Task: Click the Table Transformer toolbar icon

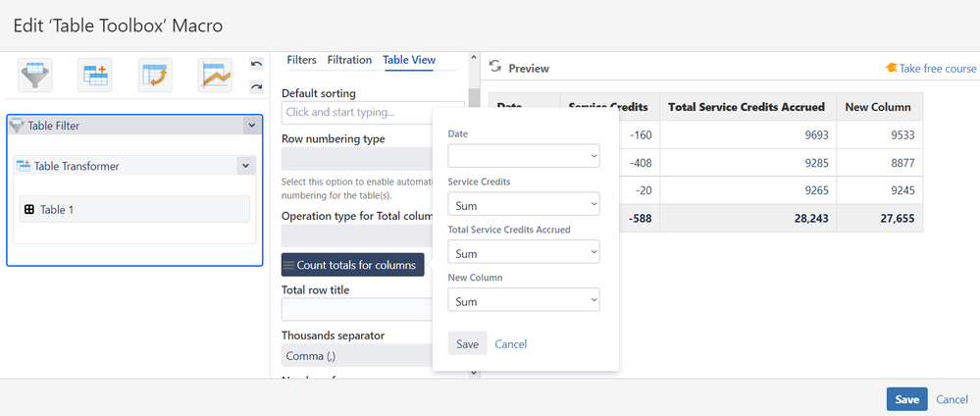Action: [95, 76]
